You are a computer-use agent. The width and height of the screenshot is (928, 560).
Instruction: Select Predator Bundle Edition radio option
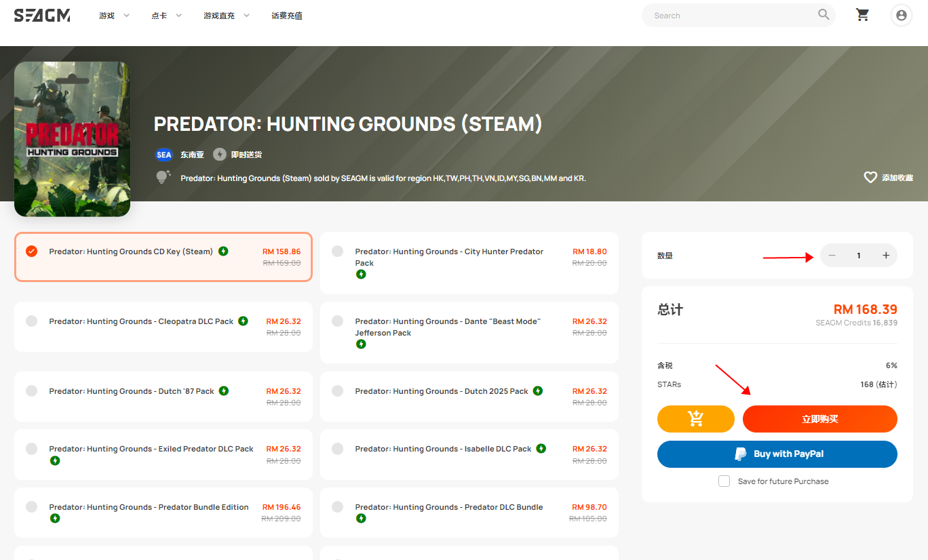pyautogui.click(x=31, y=507)
